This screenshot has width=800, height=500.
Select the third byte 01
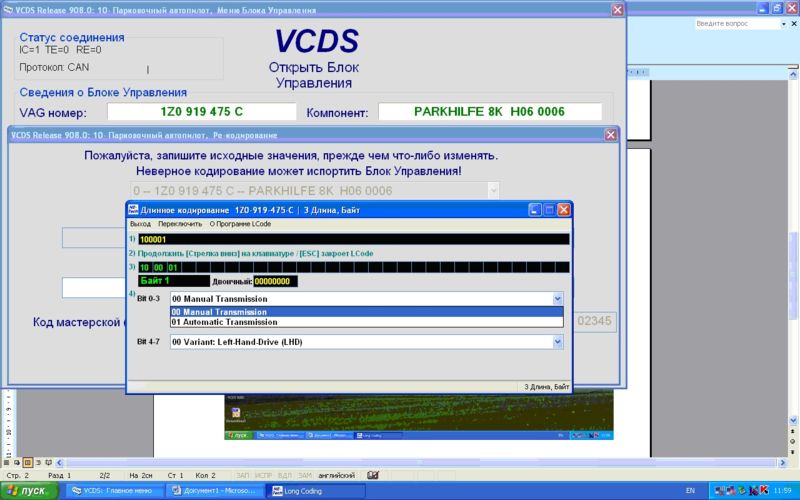point(173,267)
